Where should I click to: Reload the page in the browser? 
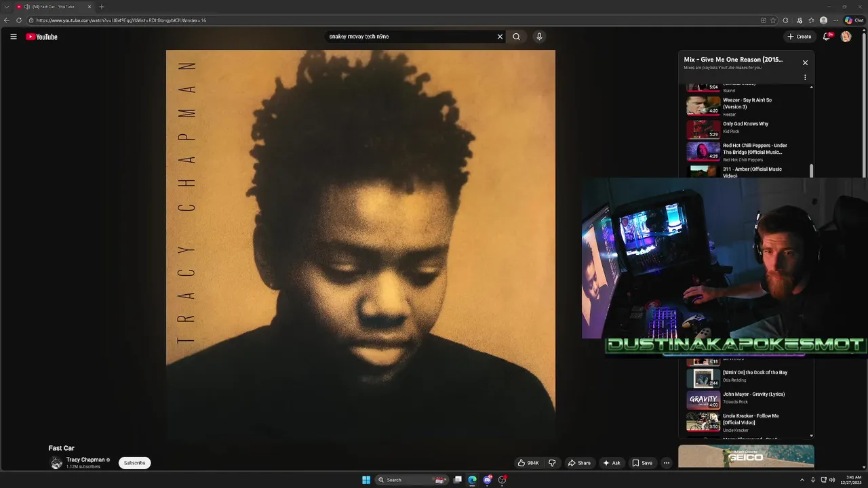19,20
